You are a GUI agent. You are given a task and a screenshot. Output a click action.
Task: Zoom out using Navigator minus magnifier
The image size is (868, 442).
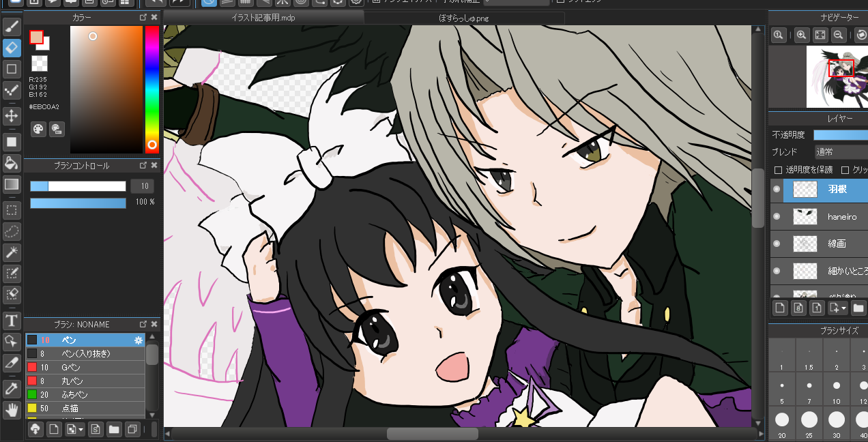[839, 35]
